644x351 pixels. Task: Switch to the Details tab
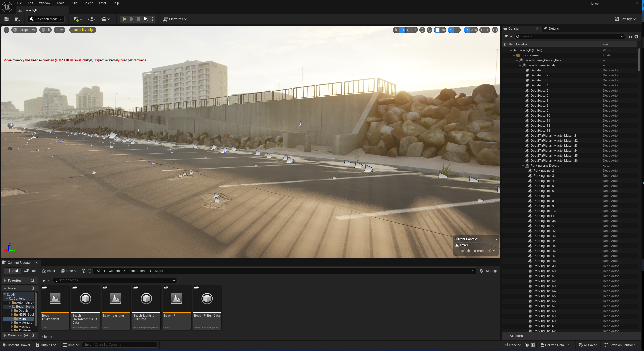coord(551,29)
